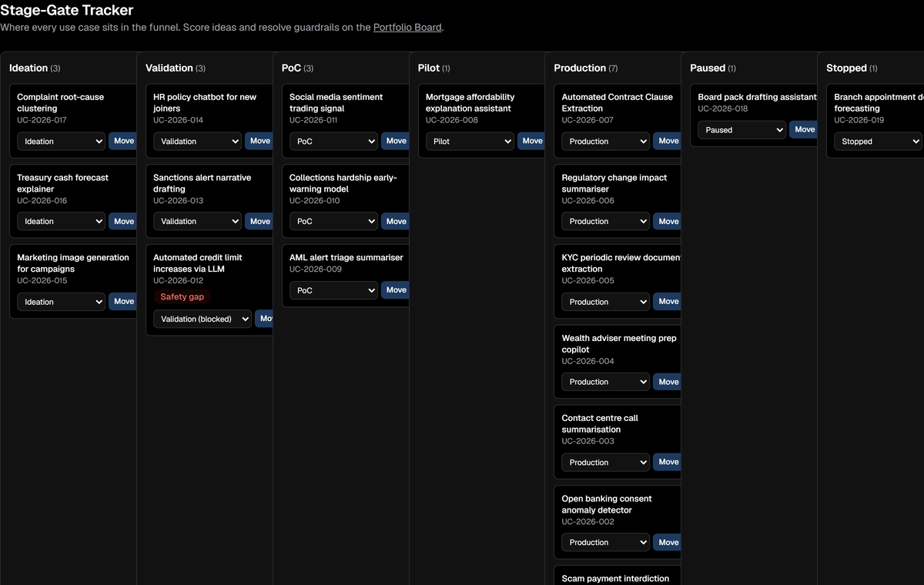Image resolution: width=924 pixels, height=585 pixels.
Task: Open stage dropdown for Open banking consent detector
Action: [606, 543]
